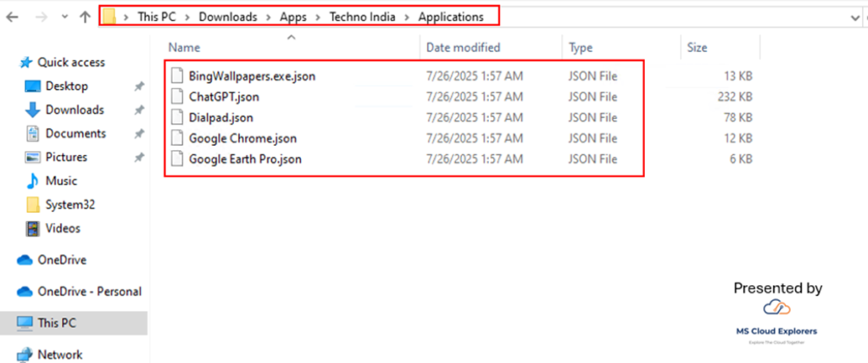Viewport: 868px width, 363px height.
Task: Sort by Date modified column
Action: (463, 47)
